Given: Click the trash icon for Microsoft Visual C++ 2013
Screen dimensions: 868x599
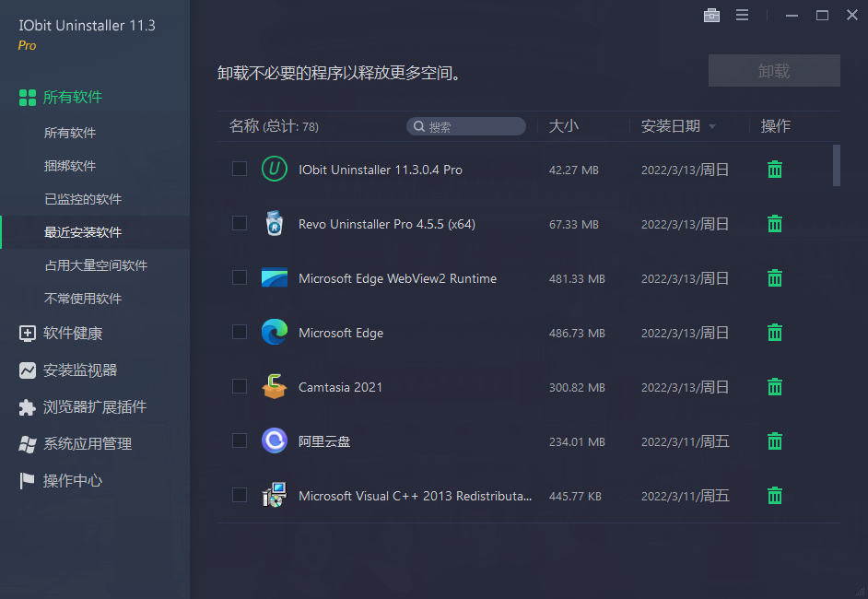Looking at the screenshot, I should click(774, 496).
